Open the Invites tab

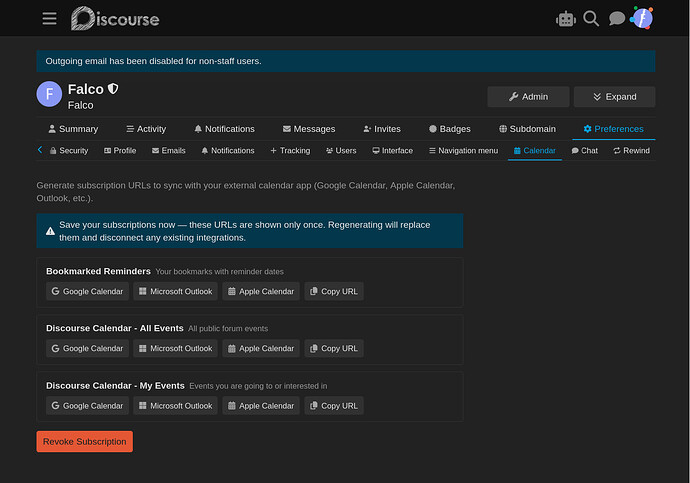(382, 129)
